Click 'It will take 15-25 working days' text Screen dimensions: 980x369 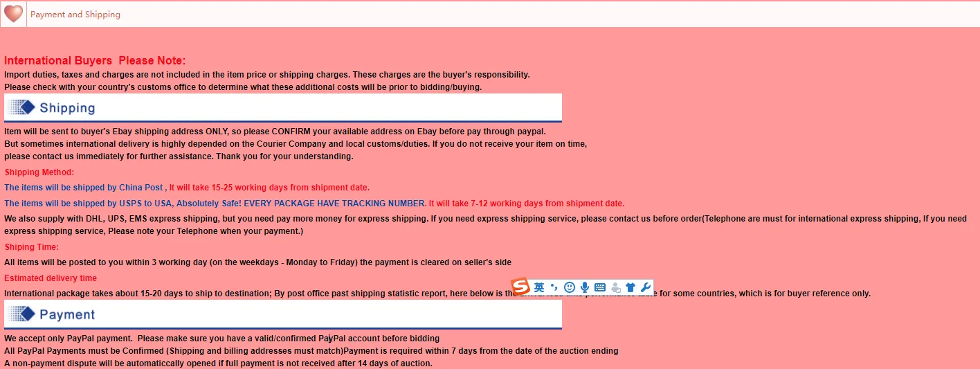(x=269, y=188)
